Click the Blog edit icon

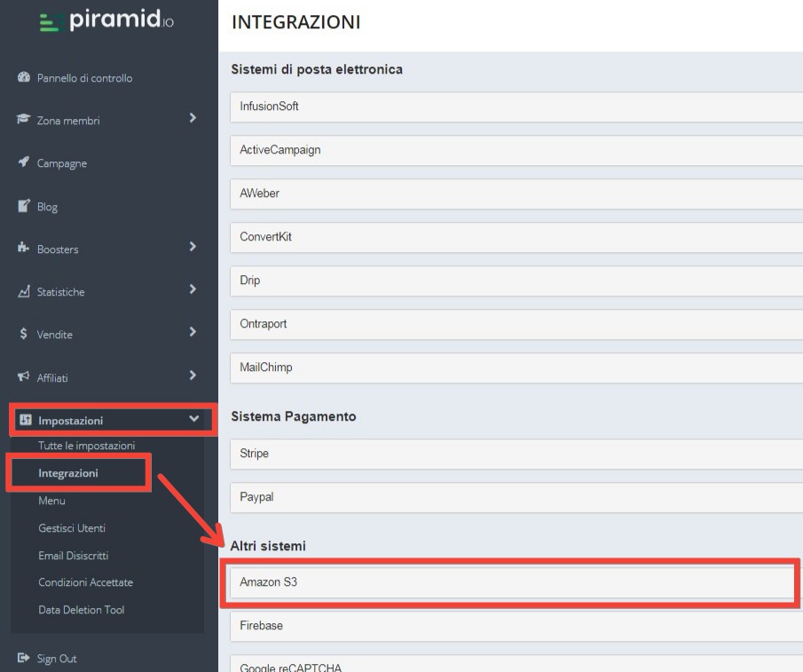24,205
